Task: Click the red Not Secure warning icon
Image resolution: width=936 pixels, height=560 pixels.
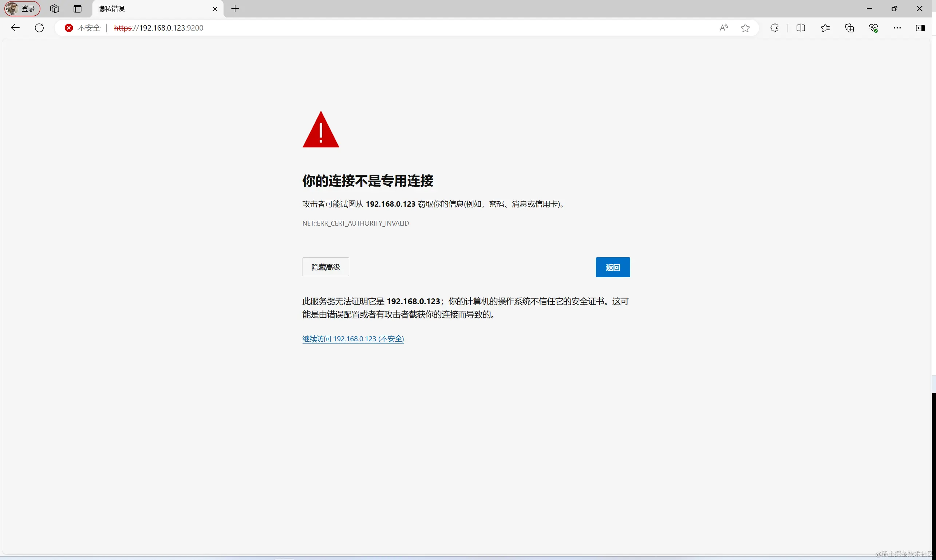Action: click(69, 28)
